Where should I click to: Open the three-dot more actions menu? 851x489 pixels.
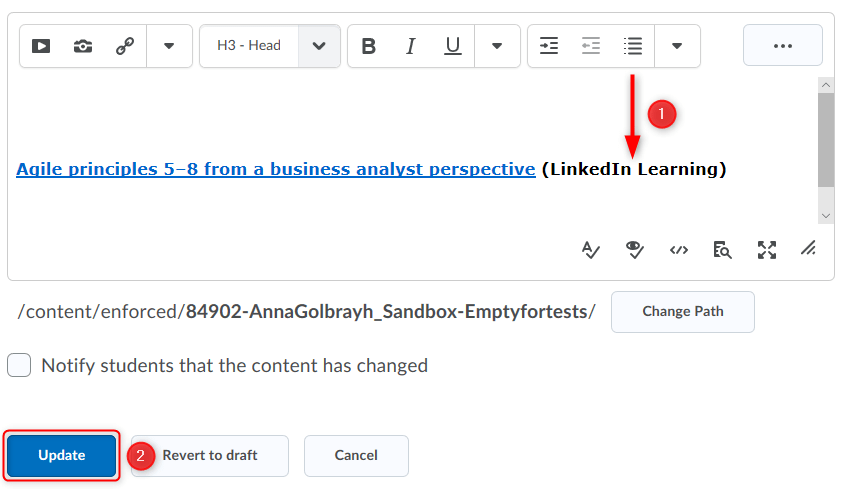(782, 46)
